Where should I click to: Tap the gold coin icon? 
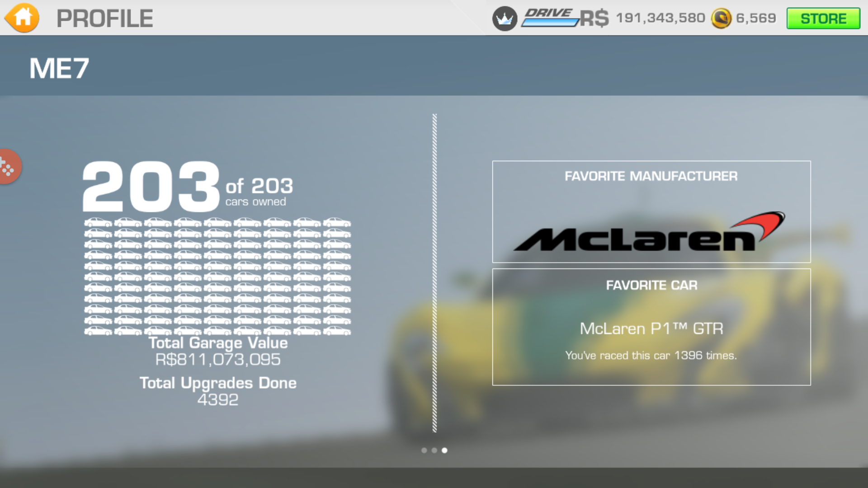tap(721, 19)
